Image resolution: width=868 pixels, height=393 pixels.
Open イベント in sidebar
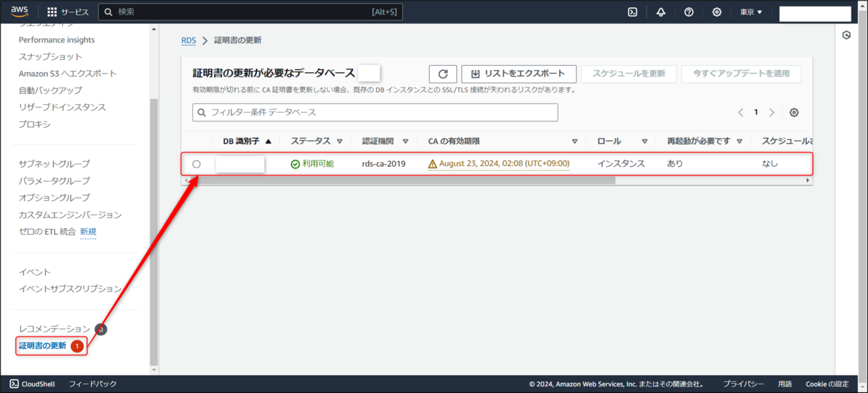(35, 272)
